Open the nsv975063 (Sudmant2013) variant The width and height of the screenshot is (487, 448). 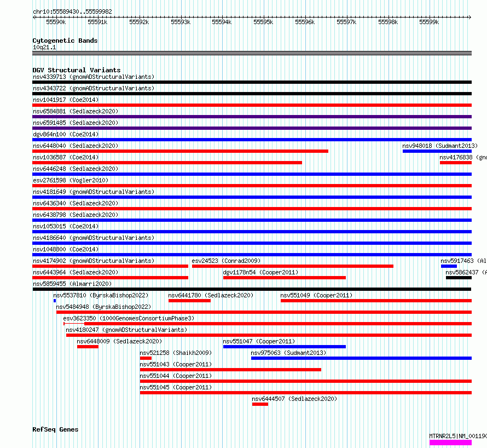(x=288, y=353)
